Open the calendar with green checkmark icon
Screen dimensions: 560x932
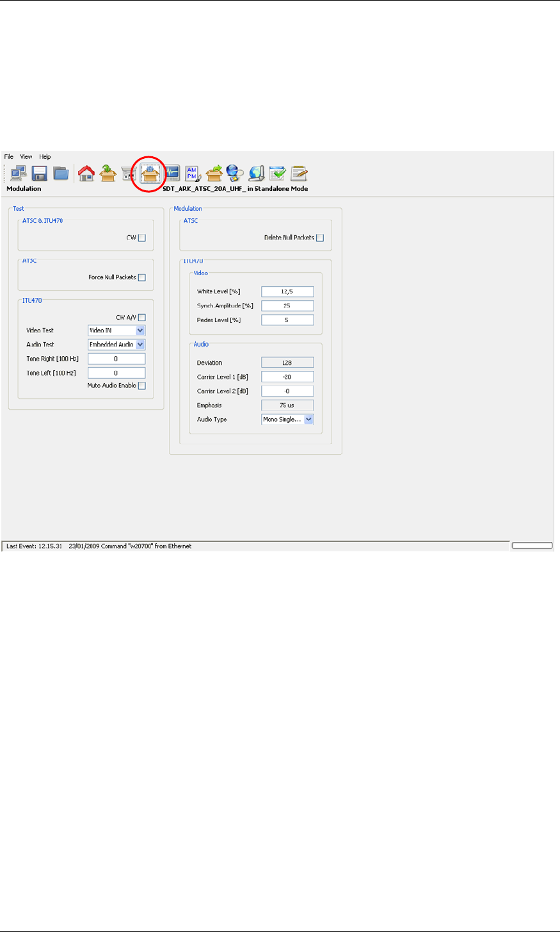tap(278, 173)
